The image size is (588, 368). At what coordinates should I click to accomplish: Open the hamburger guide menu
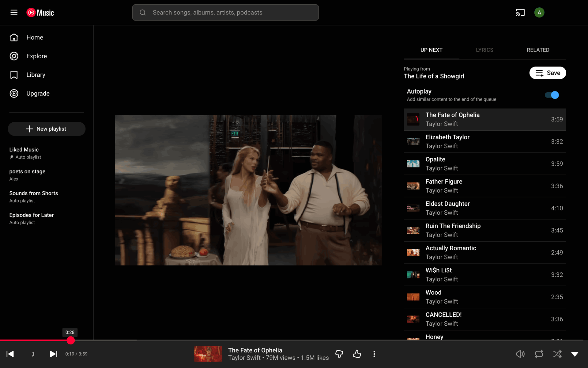tap(14, 13)
